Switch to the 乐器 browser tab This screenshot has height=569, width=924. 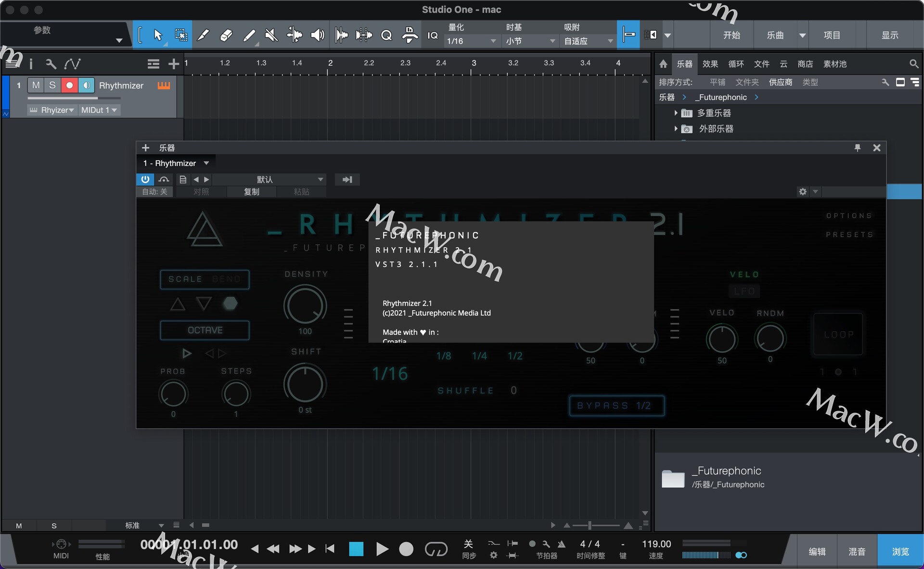[684, 63]
